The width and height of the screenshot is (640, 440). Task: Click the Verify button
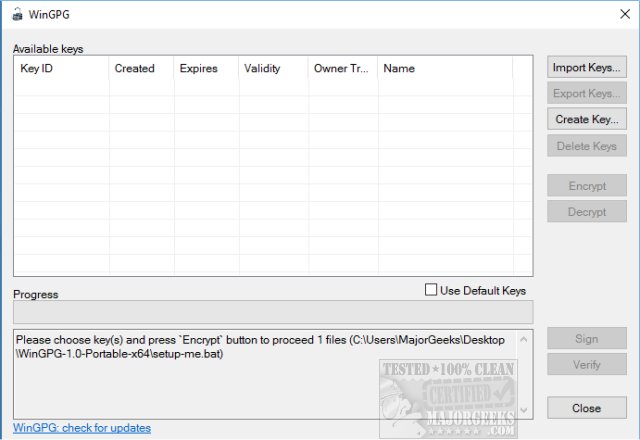click(587, 364)
